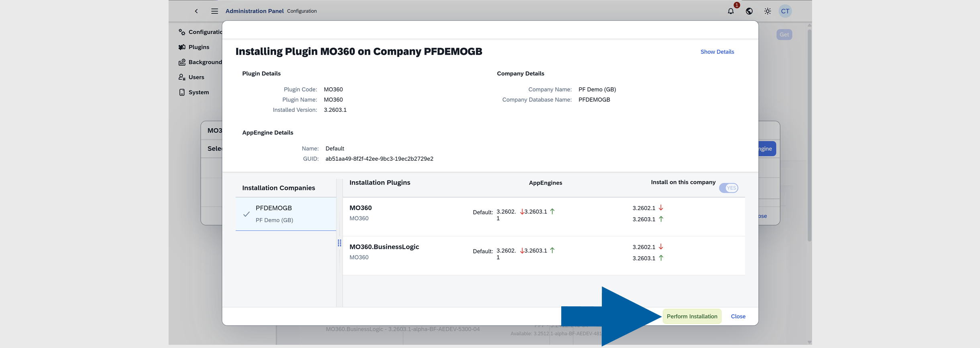Click the Administration Panel title link
This screenshot has width=980, height=348.
click(x=254, y=11)
